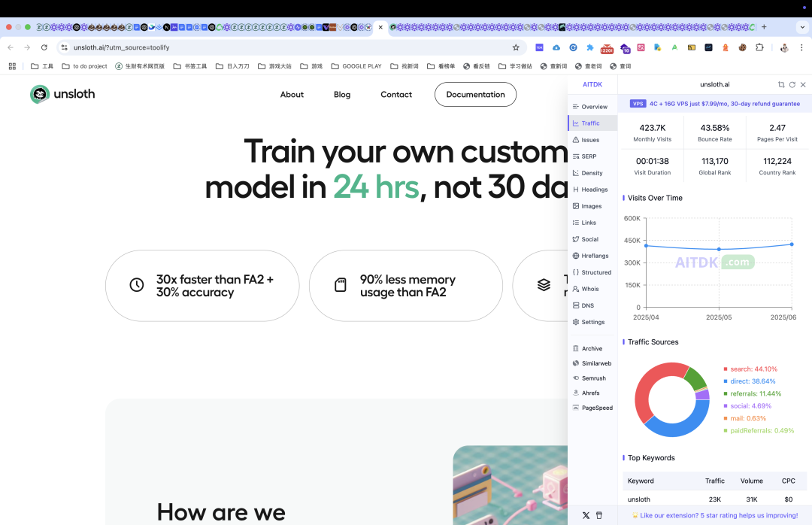Screen dimensions: 812x525
Task: Open the Chrome extensions puzzle icon
Action: pos(759,47)
